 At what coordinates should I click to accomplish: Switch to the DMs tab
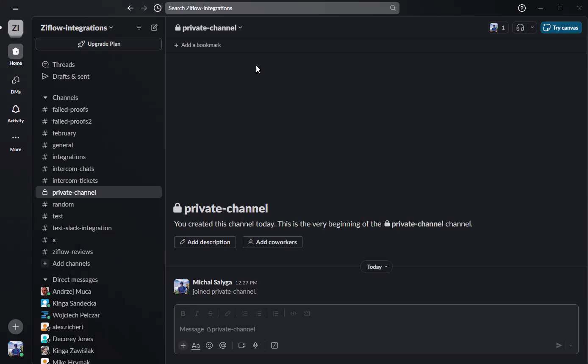(x=16, y=84)
